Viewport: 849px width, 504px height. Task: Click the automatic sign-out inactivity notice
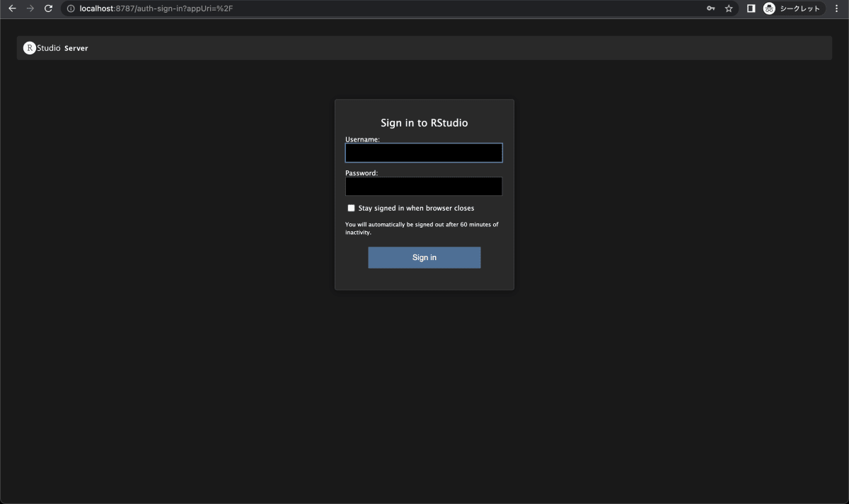click(x=422, y=228)
